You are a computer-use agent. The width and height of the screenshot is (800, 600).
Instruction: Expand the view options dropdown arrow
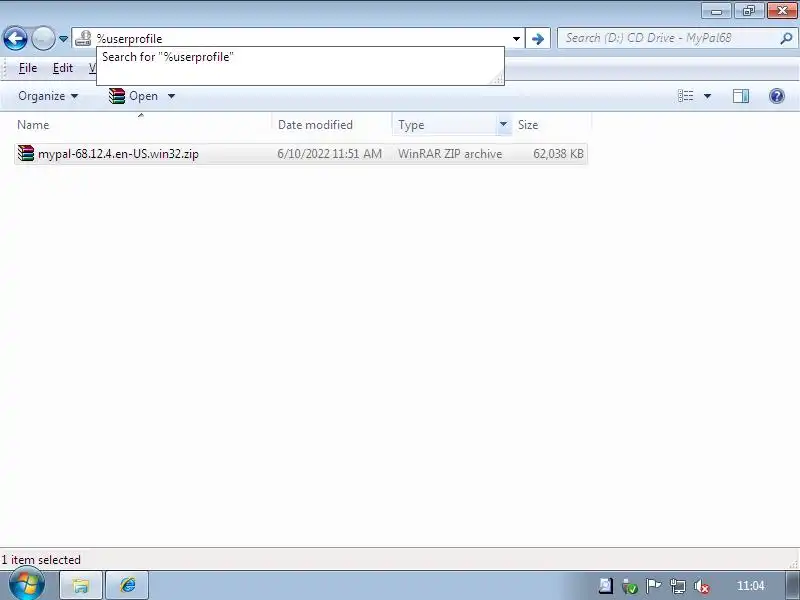(x=707, y=96)
